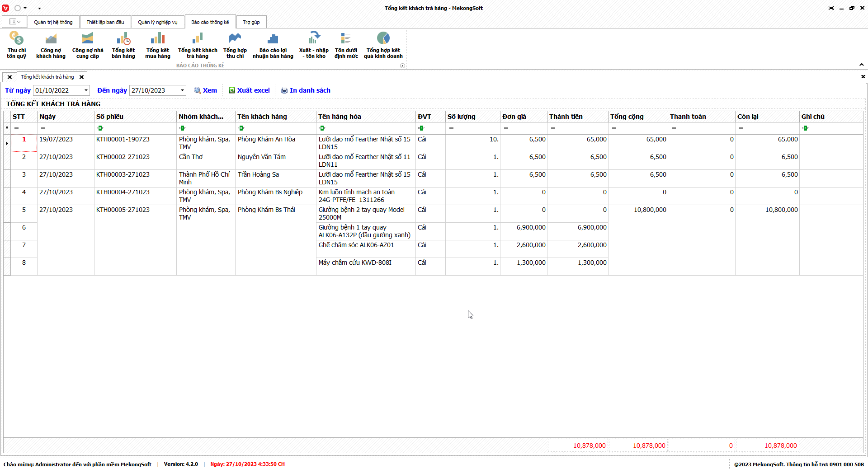868x469 pixels.
Task: Click Xuất excel to export data
Action: [249, 90]
